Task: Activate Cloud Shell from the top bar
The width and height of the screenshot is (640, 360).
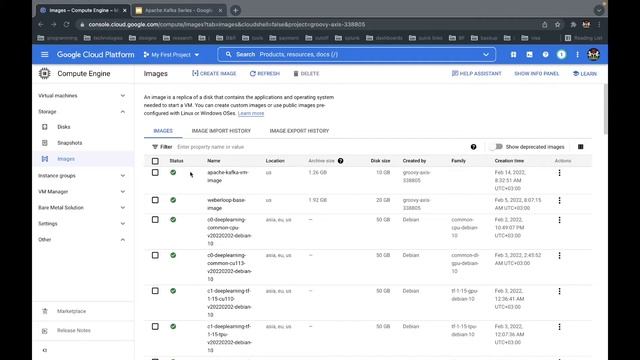Action: coord(529,54)
